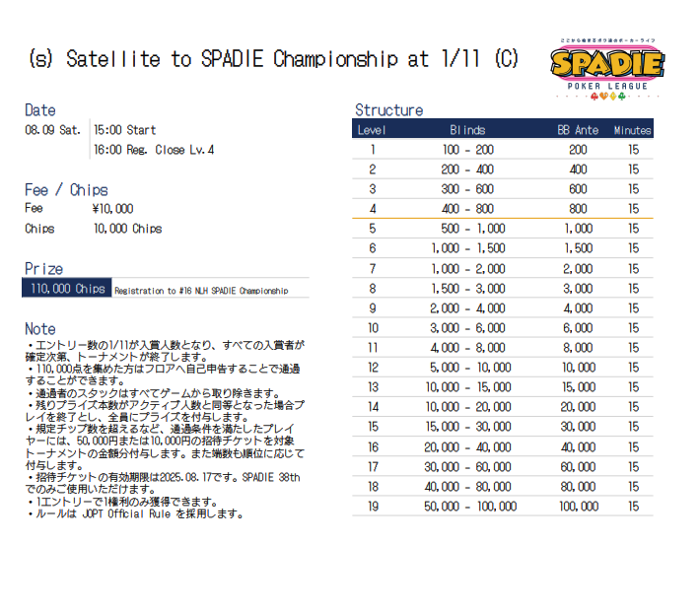Image resolution: width=700 pixels, height=612 pixels.
Task: Click the 'Fee / Chips' heading
Action: (x=66, y=190)
